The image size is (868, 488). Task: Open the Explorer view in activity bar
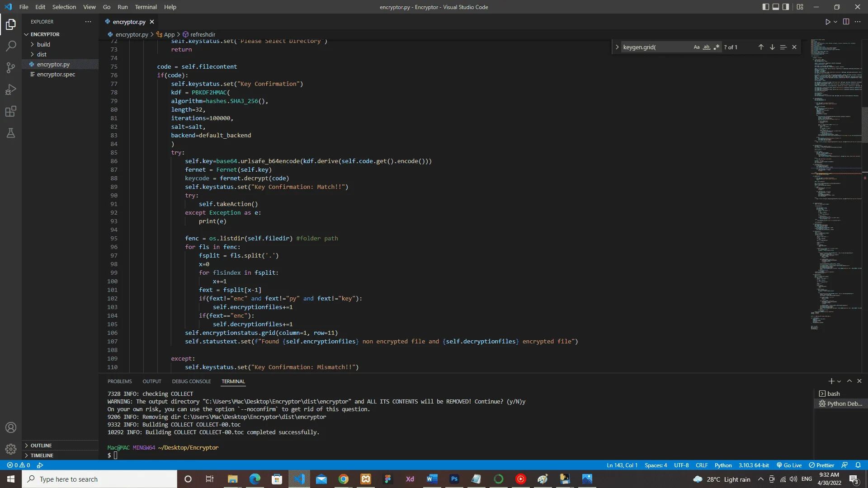click(x=11, y=24)
